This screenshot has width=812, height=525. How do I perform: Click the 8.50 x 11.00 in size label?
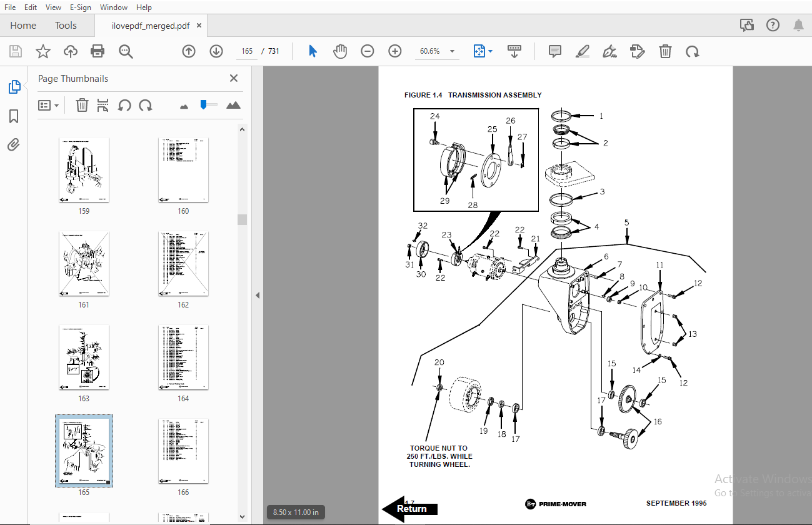pyautogui.click(x=296, y=512)
